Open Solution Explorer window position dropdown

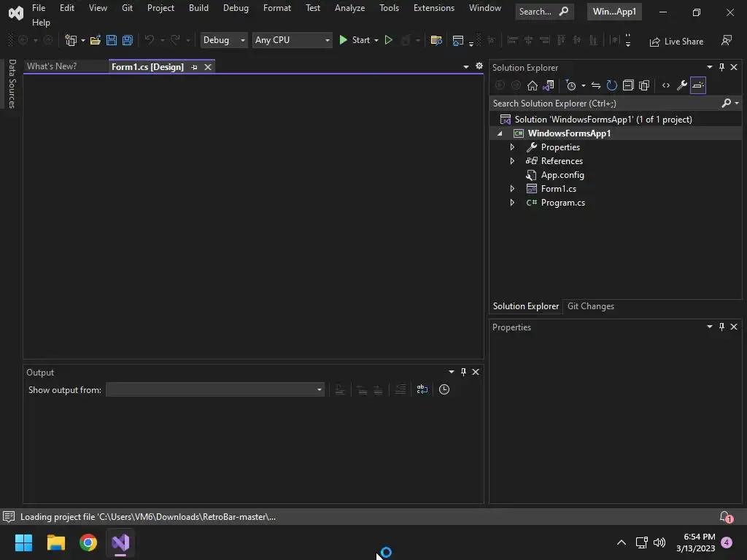click(x=709, y=67)
